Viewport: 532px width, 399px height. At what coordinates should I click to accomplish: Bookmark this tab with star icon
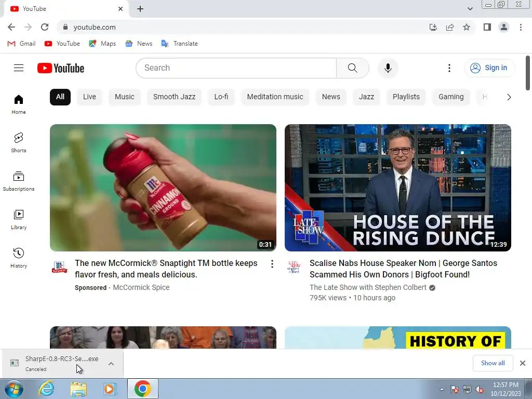point(467,27)
